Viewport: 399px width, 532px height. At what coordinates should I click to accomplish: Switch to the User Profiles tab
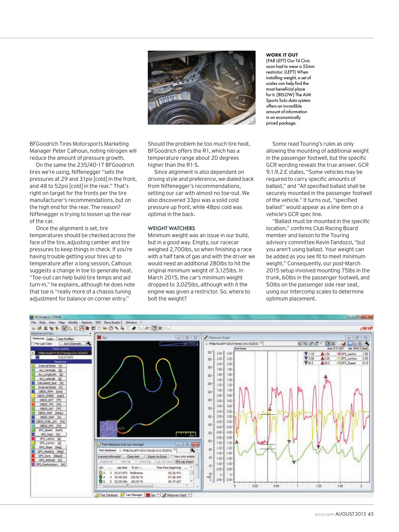(x=65, y=339)
